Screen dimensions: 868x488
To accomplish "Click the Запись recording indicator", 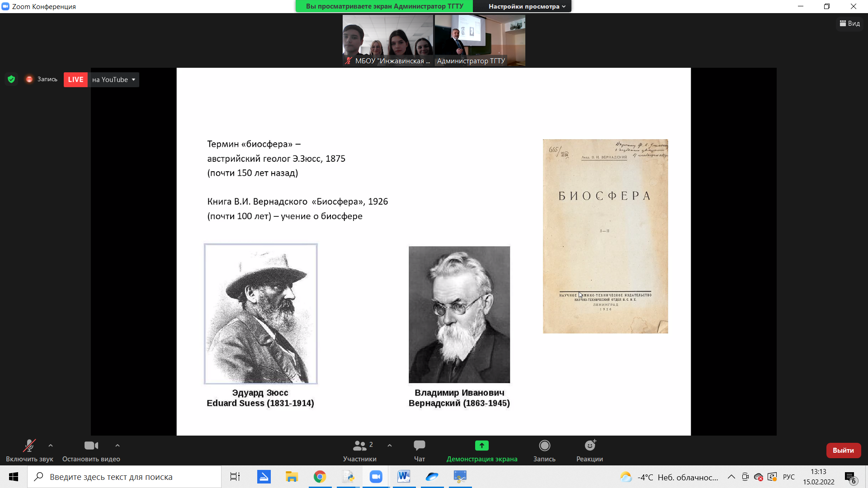I will click(x=42, y=80).
